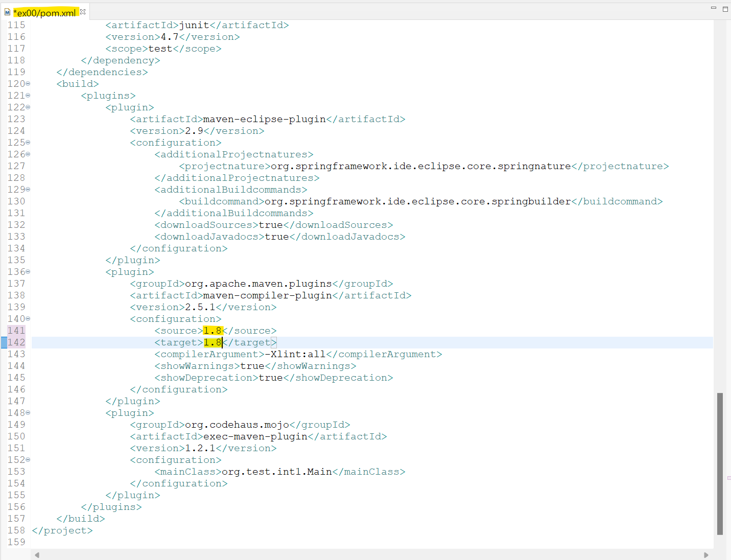
Task: Collapse the configuration element at line 140
Action: (28, 319)
